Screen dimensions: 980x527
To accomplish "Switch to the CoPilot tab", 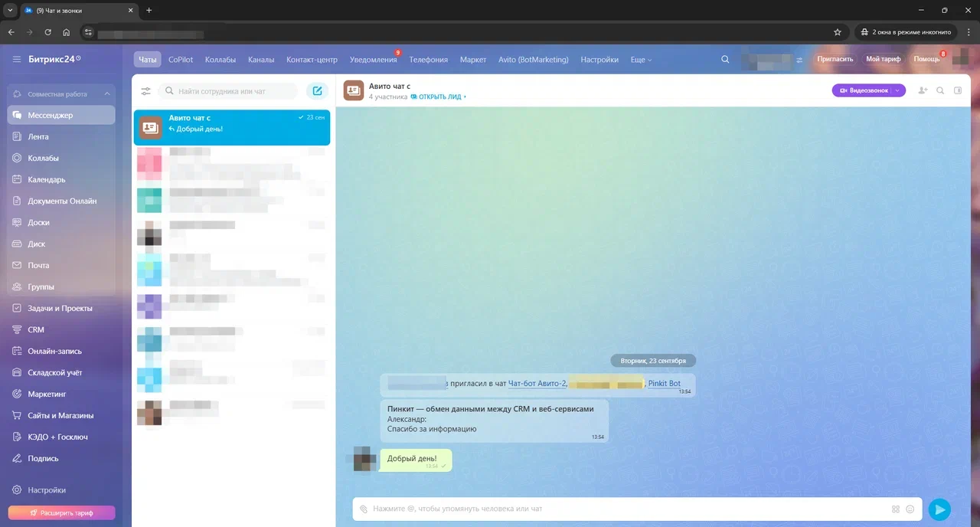I will [x=181, y=60].
